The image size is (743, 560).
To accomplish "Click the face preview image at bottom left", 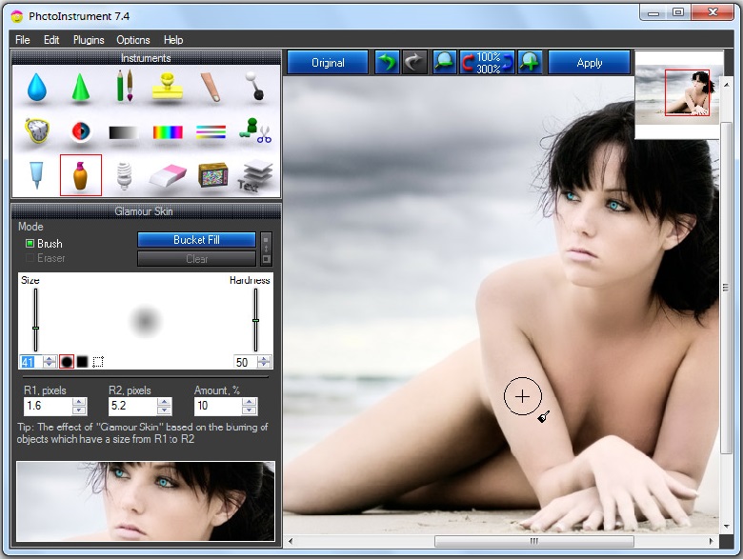I will point(146,501).
